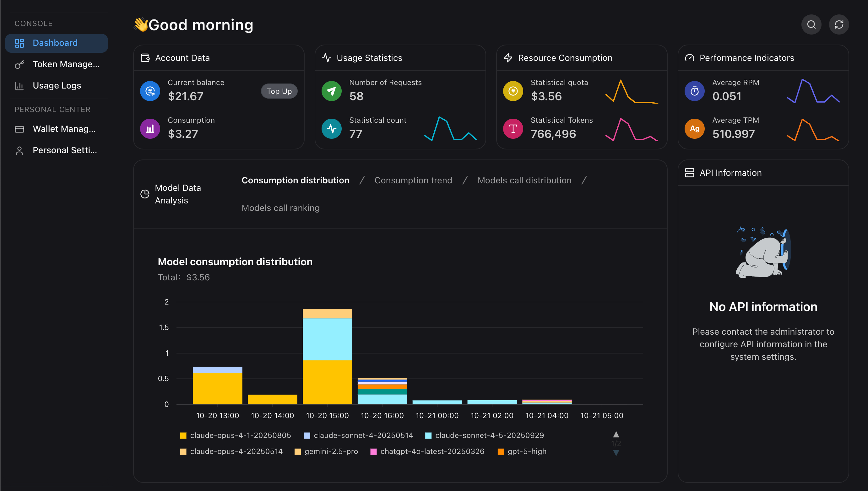Viewport: 868px width, 491px height.
Task: Open Usage Logs in sidebar
Action: pos(57,86)
